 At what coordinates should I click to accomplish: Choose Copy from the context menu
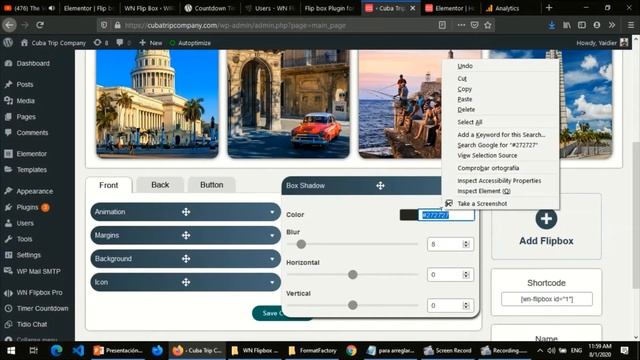[x=464, y=89]
